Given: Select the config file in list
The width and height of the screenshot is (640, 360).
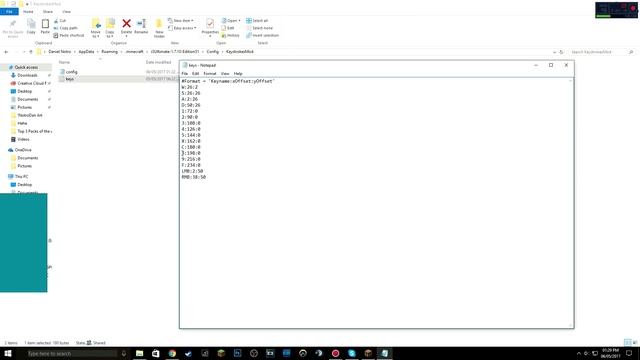Looking at the screenshot, I should coord(71,72).
